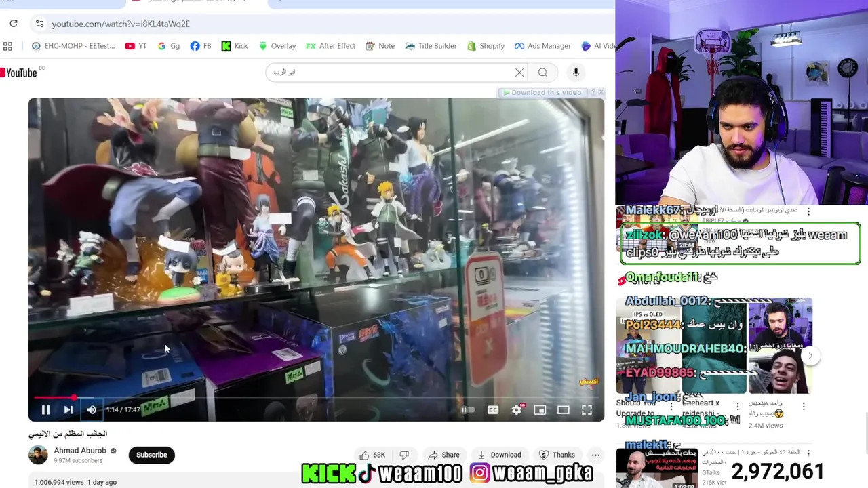Open the YT bookmark

[136, 46]
